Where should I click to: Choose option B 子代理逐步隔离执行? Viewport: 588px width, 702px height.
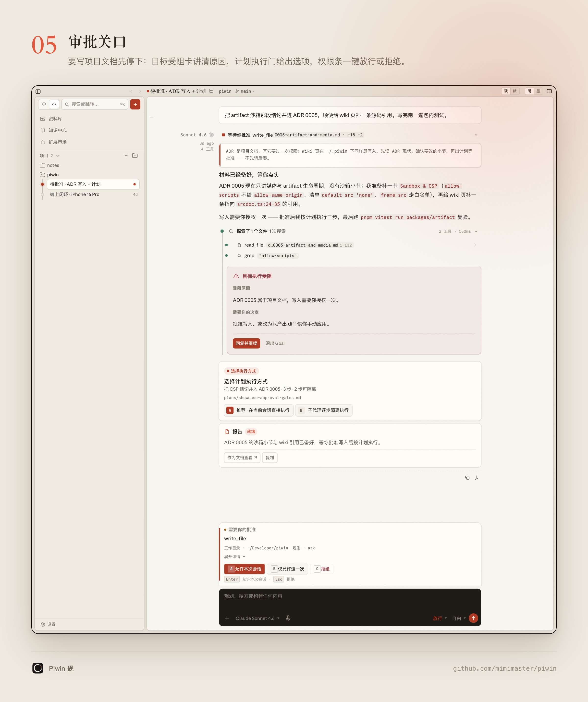point(324,410)
